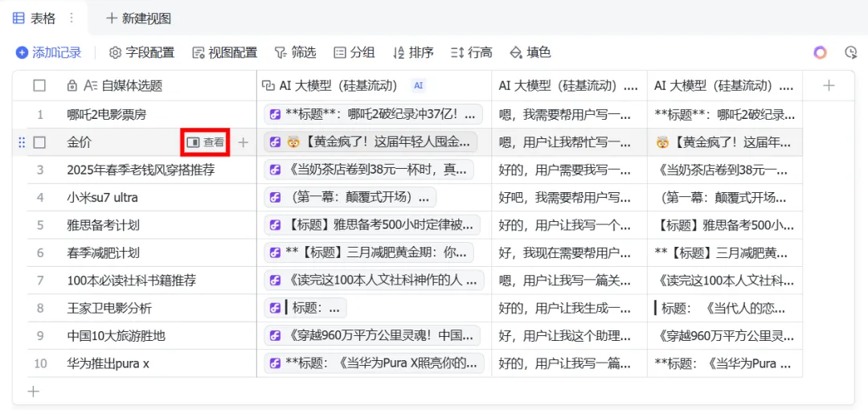868x410 pixels.
Task: Open the 表格 view tab
Action: 34,18
